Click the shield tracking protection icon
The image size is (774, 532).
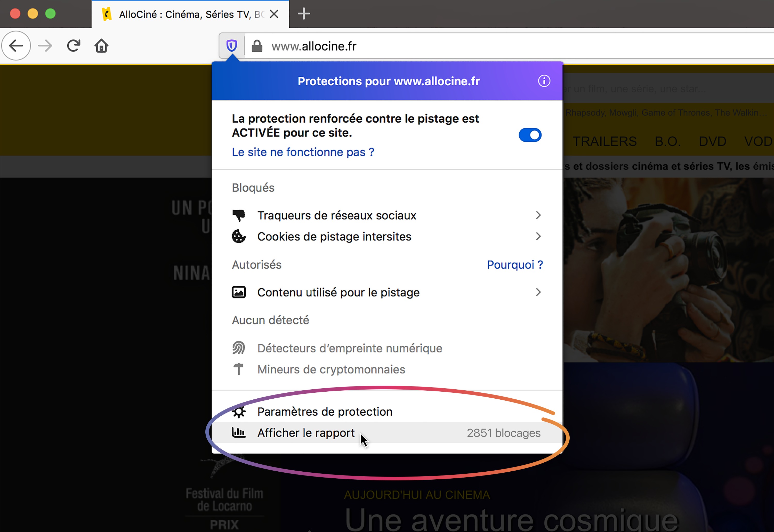(232, 46)
